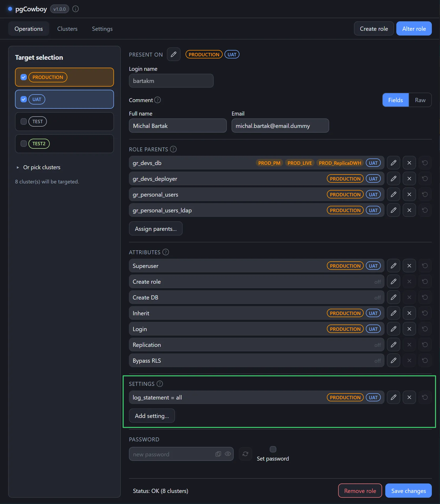The image size is (440, 504).
Task: Uncheck the UAT target checkbox
Action: pyautogui.click(x=24, y=99)
